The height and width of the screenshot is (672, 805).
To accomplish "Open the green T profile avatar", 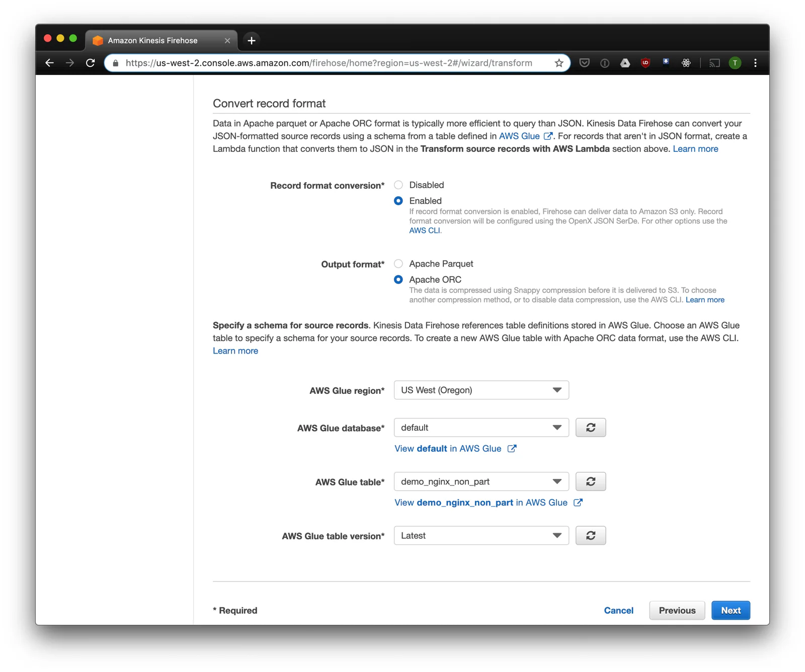I will pyautogui.click(x=735, y=63).
